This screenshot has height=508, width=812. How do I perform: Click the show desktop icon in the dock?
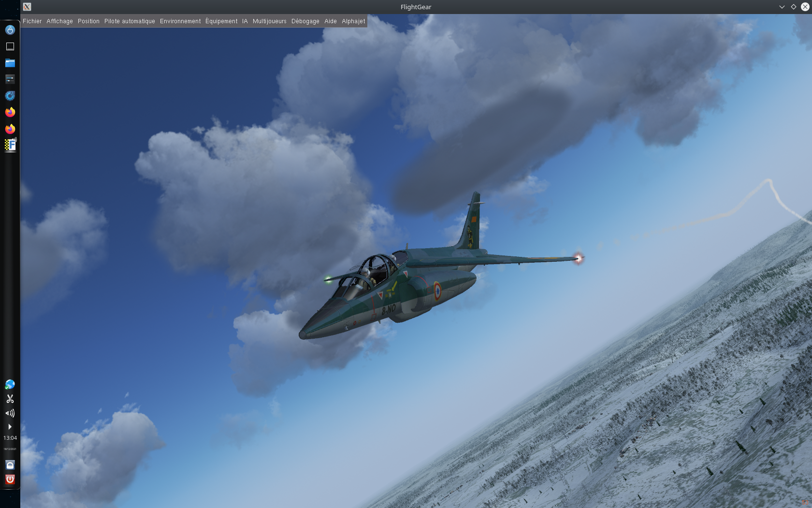click(10, 46)
